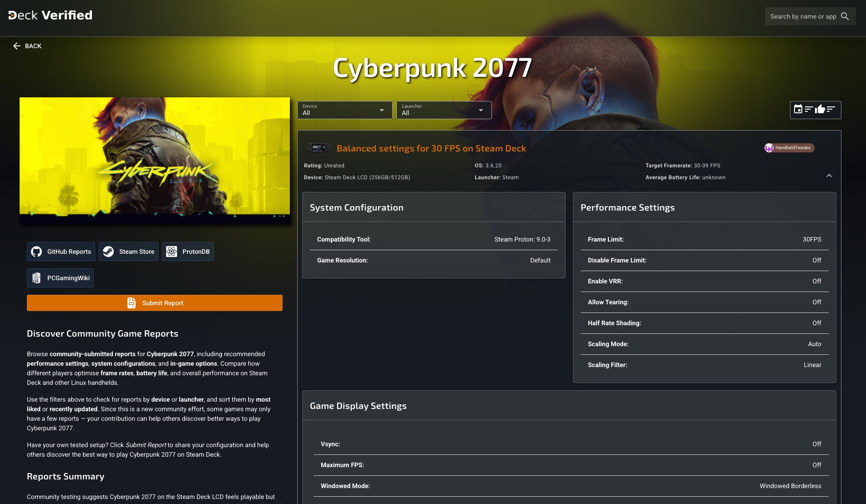Click the Enable VRR row label
Viewport: 866px width, 504px height.
click(x=605, y=281)
